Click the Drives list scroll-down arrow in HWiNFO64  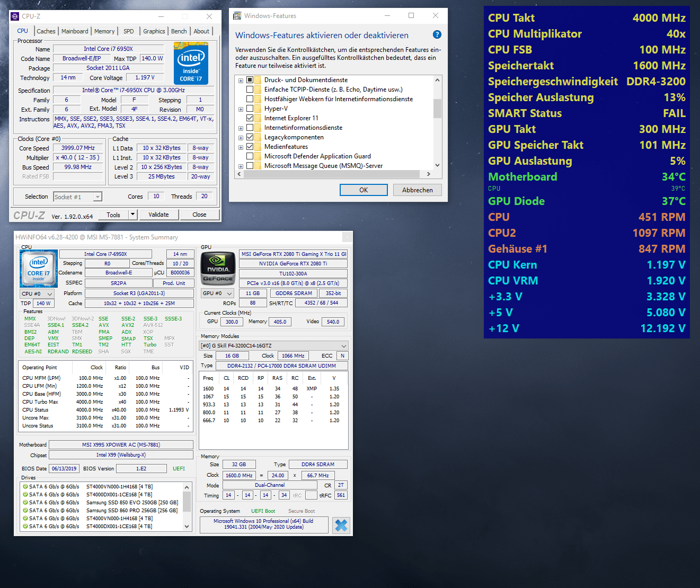187,527
